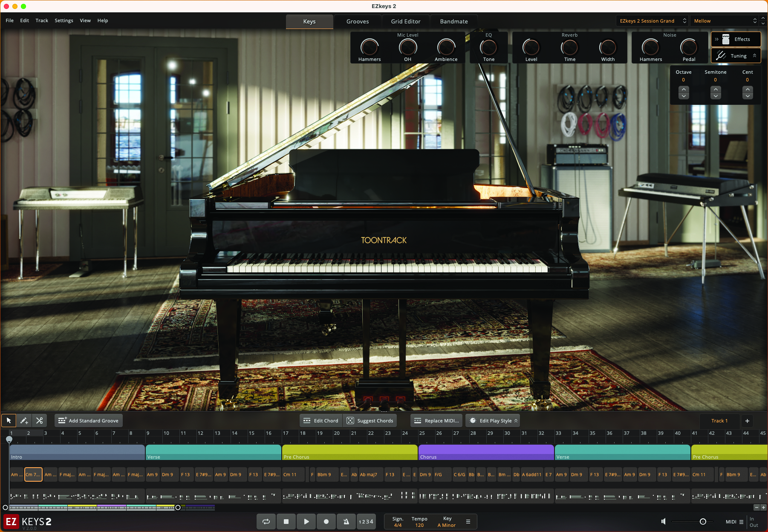Increase Semitone with the up arrow
The height and width of the screenshot is (532, 768).
[x=716, y=90]
